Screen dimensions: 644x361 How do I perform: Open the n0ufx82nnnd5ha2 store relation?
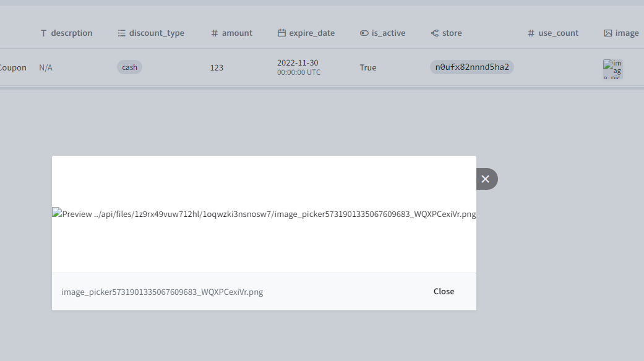pyautogui.click(x=471, y=67)
